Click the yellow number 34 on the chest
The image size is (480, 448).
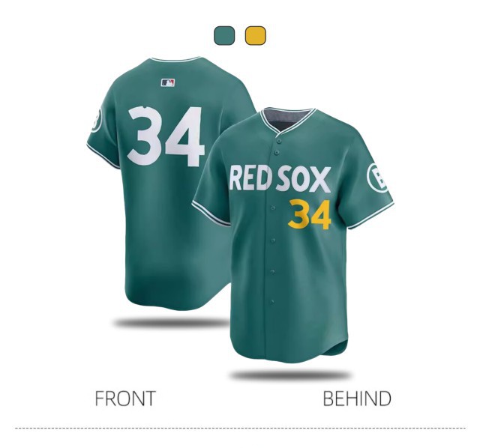pyautogui.click(x=310, y=215)
